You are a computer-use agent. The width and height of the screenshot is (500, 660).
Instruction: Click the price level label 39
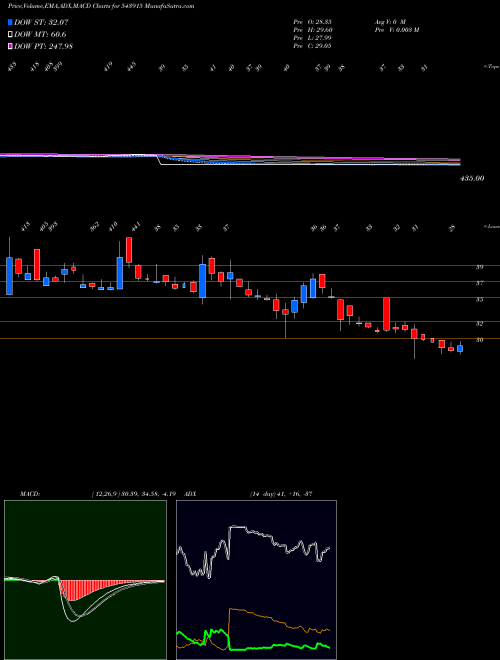(479, 267)
